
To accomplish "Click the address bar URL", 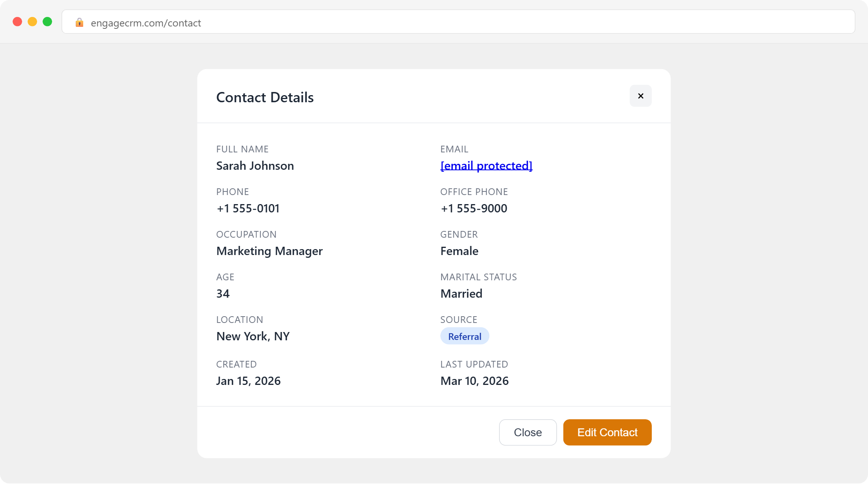I will (146, 23).
